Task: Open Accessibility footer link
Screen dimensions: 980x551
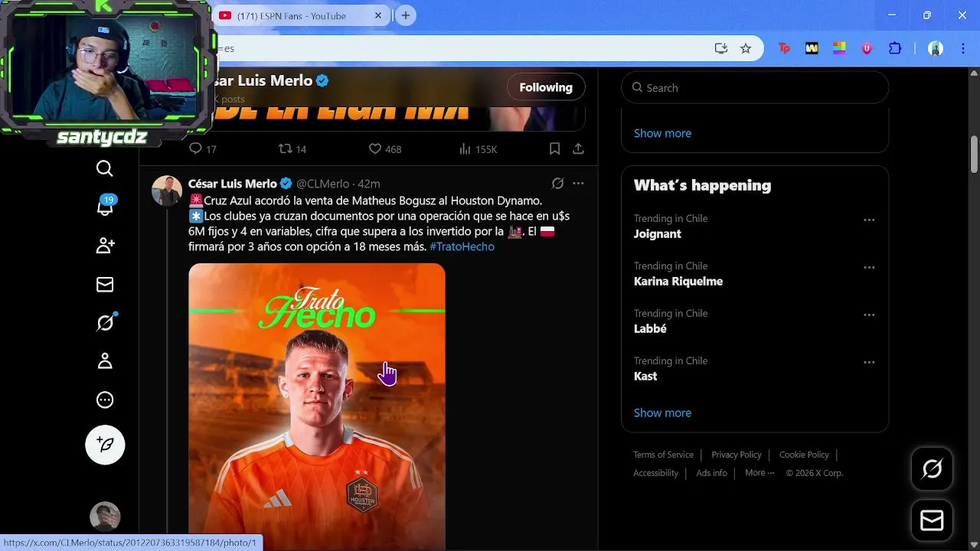Action: click(655, 473)
